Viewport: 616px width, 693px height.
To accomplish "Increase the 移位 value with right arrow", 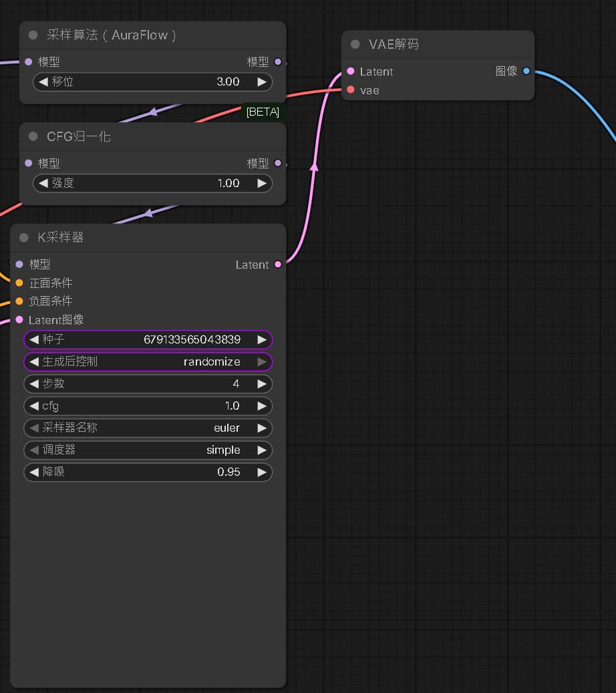I will (262, 82).
